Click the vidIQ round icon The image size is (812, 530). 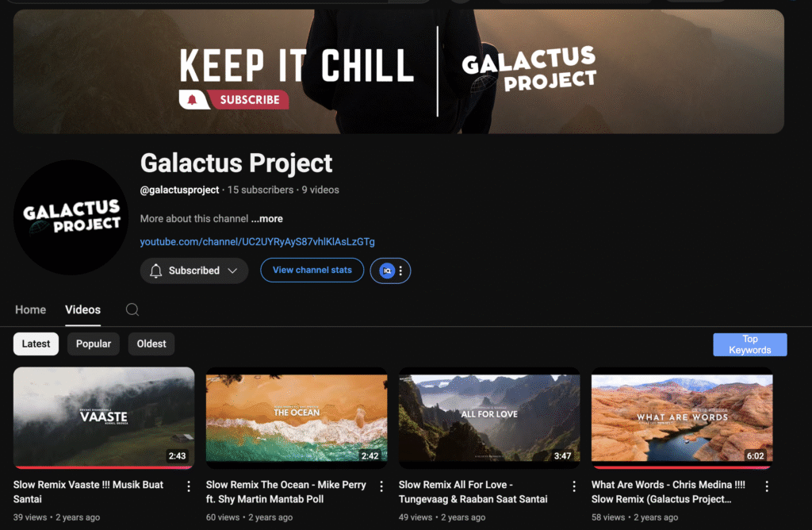pyautogui.click(x=387, y=271)
